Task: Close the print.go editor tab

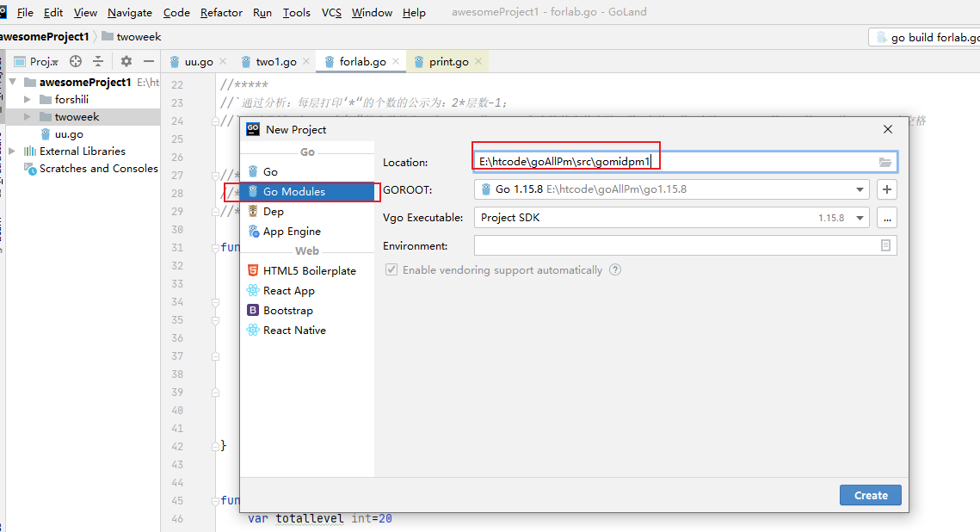Action: [x=478, y=61]
